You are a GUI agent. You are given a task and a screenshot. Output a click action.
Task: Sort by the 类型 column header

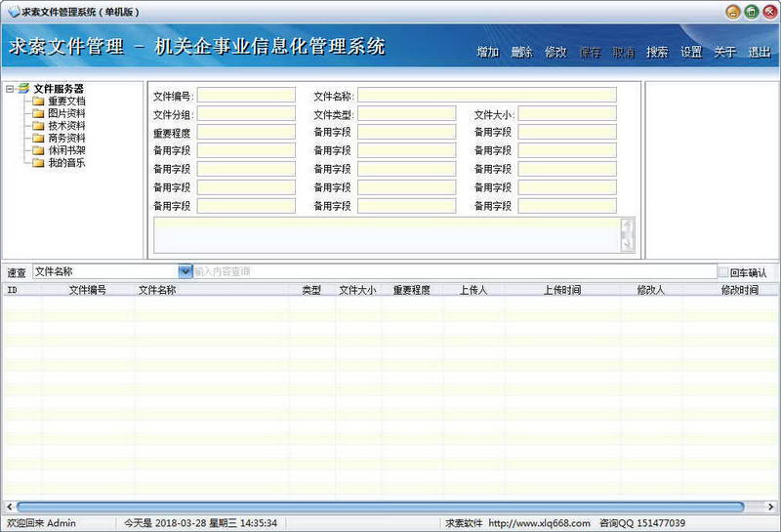311,290
